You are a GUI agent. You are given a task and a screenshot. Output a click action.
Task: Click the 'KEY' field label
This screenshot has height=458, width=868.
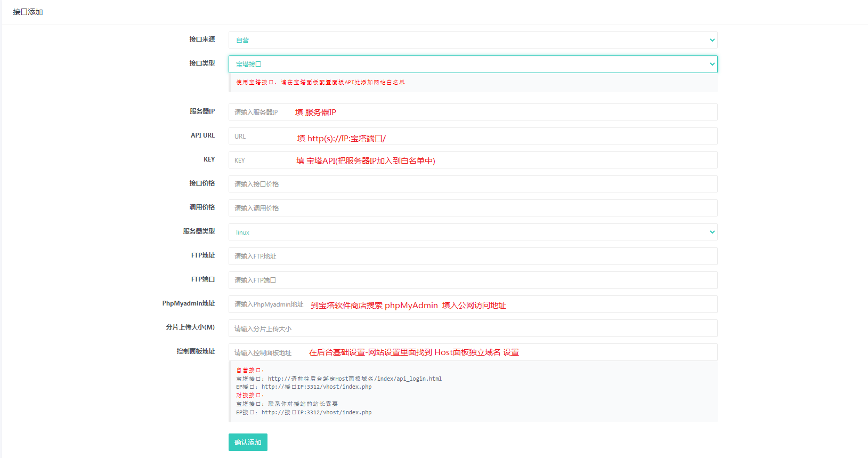(209, 159)
